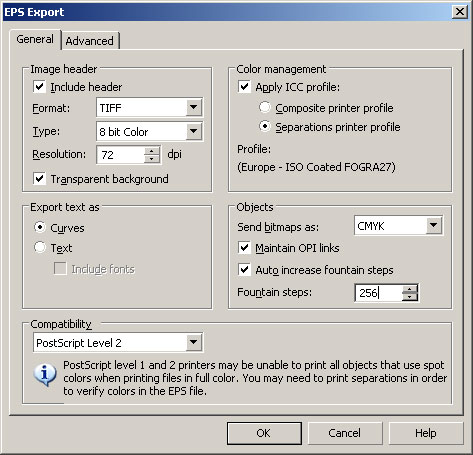This screenshot has height=455, width=473.
Task: Increase Resolution with the up arrow
Action: click(152, 151)
